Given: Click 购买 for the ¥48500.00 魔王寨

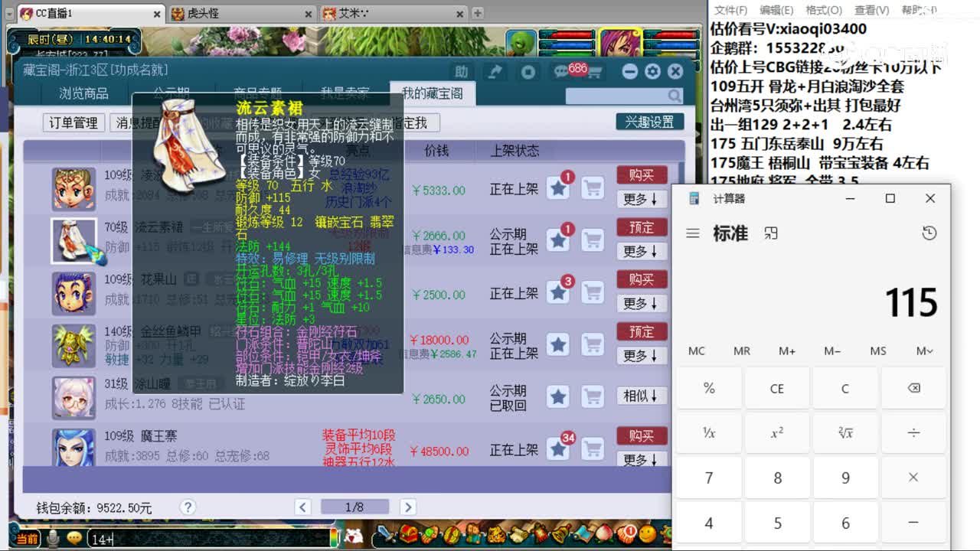Looking at the screenshot, I should pos(642,436).
